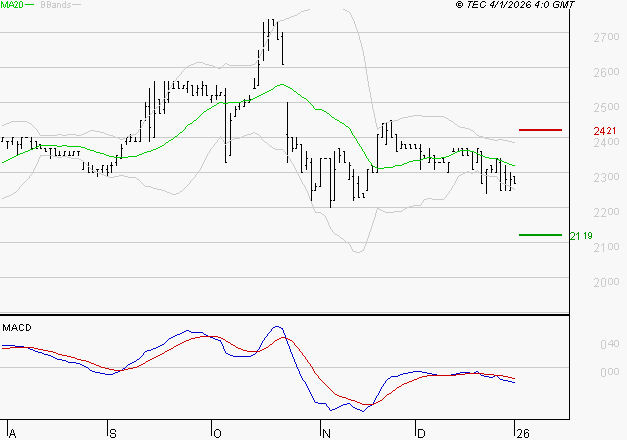Click the TEC 4/1/2026 timestamp text
Viewport: 627px width, 440px height.
[515, 5]
